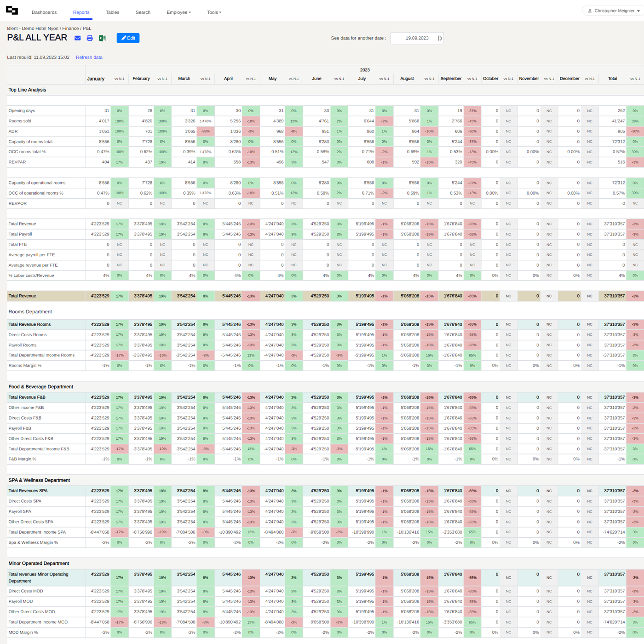Click the app logo in the top-left corner

pos(12,11)
